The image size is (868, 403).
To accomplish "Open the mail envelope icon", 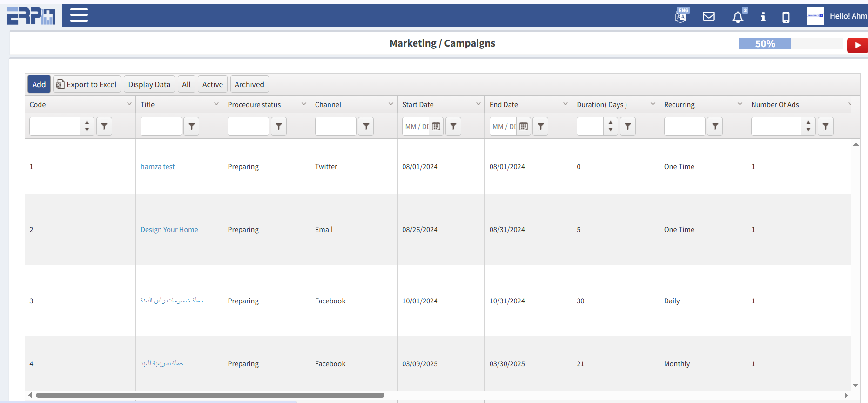I will pyautogui.click(x=708, y=17).
